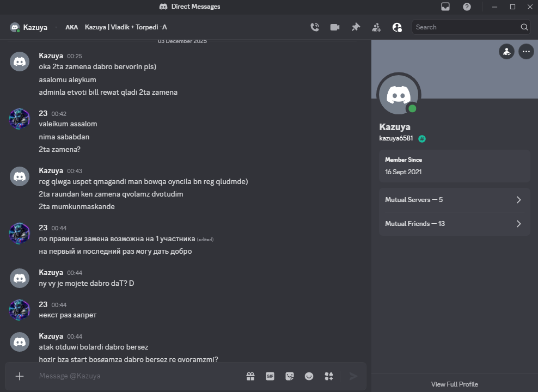Screen dimensions: 538x392
Task: Click the AKA nickname text in the header
Action: pos(126,27)
